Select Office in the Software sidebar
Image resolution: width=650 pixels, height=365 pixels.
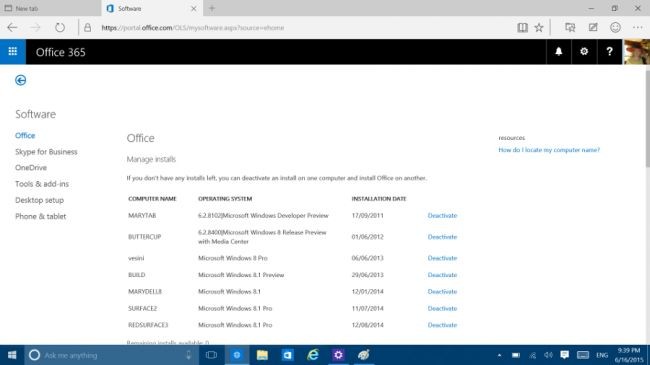[25, 135]
